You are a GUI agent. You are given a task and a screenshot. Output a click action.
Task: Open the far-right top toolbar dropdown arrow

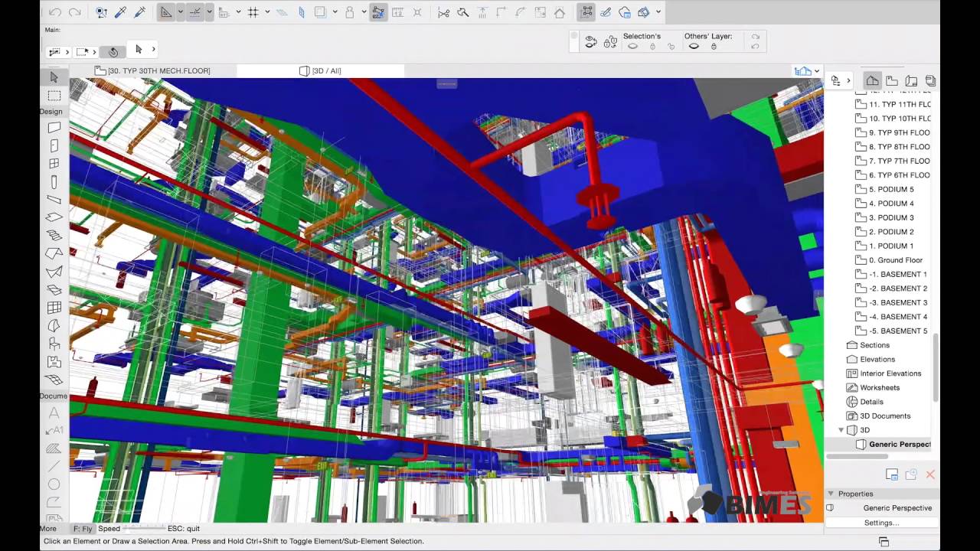click(658, 12)
